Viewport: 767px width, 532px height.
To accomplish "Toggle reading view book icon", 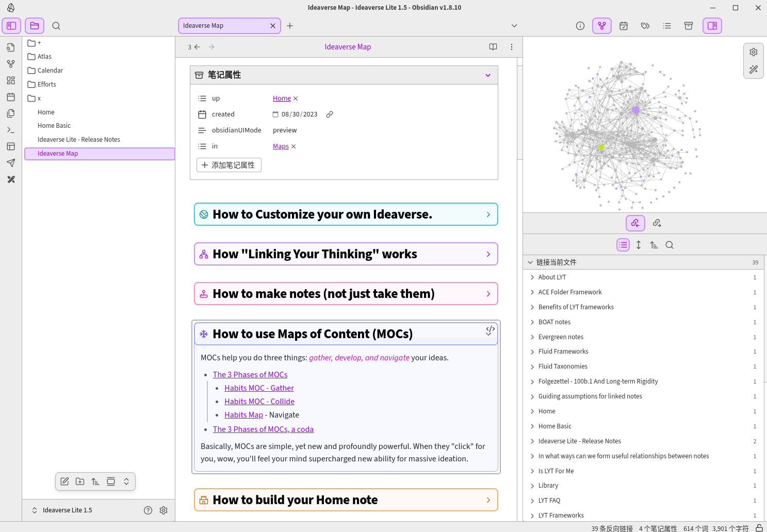I will (x=493, y=47).
